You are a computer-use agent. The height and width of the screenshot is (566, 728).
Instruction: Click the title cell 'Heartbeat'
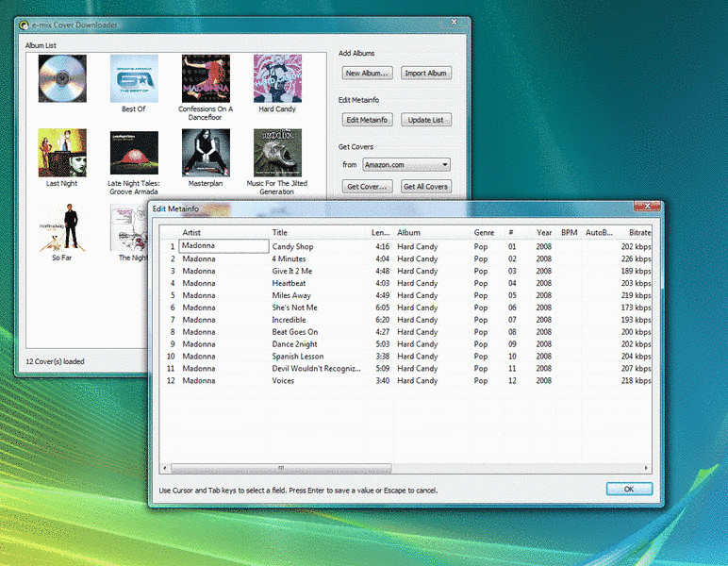(289, 283)
